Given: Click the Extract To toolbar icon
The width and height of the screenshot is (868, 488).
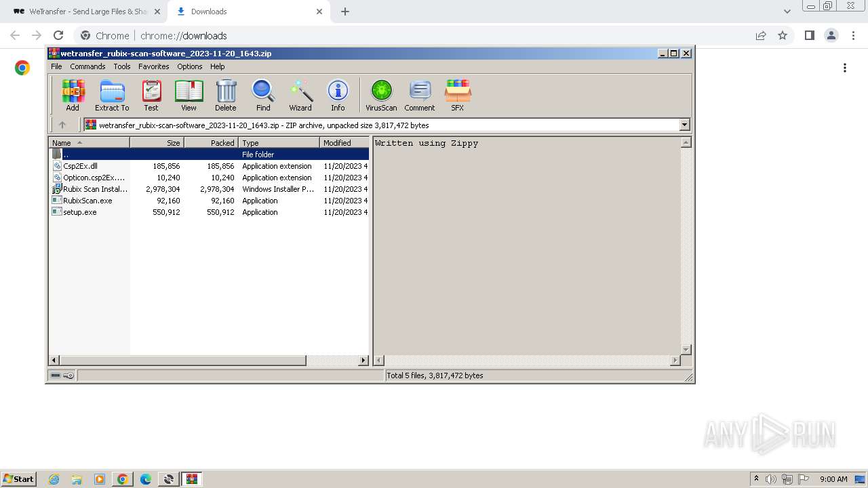Looking at the screenshot, I should [112, 95].
